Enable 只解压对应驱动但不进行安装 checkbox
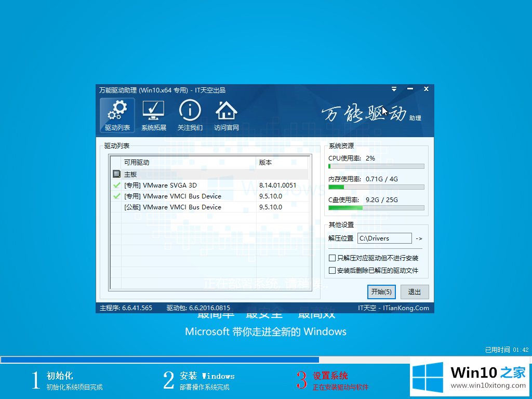Viewport: 532px width, 399px height. pyautogui.click(x=332, y=258)
